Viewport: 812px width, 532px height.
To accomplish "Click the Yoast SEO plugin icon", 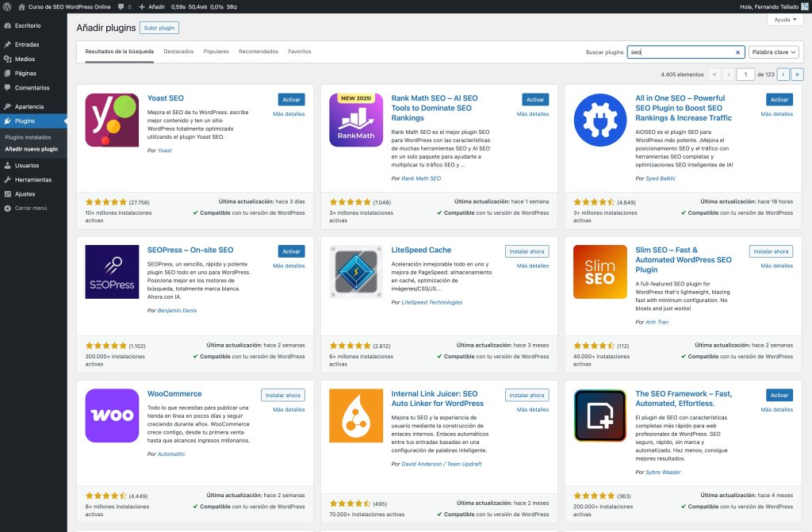I will pyautogui.click(x=112, y=121).
